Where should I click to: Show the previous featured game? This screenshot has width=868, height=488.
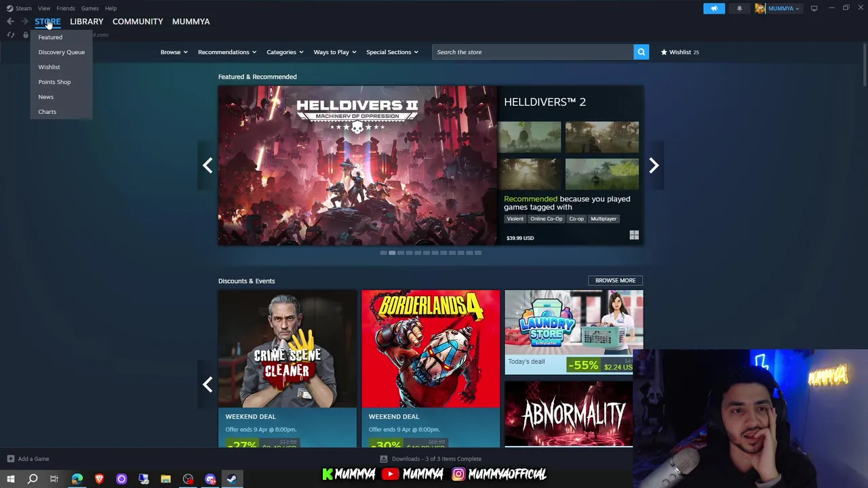208,165
